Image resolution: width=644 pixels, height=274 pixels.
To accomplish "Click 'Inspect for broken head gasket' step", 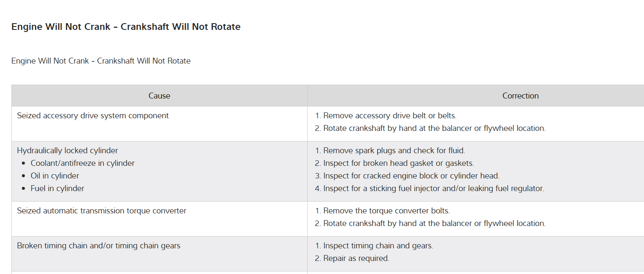I will pos(398,163).
